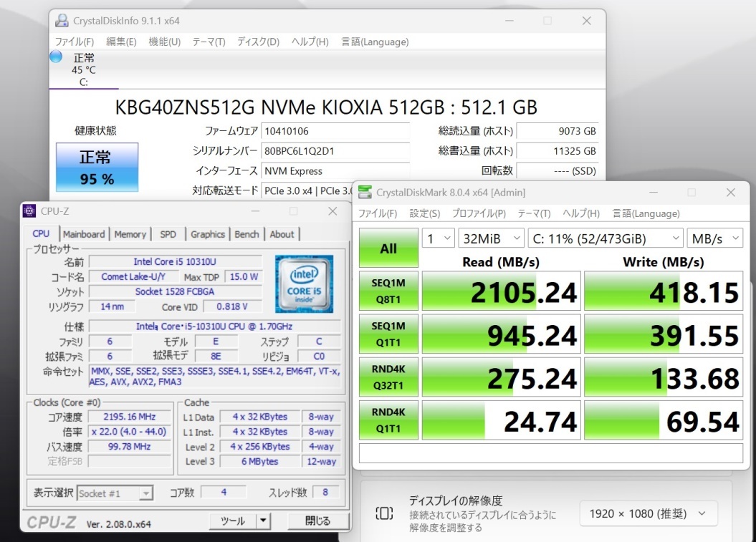Click the 閉じる button in CPU-Z
Image resolution: width=756 pixels, height=542 pixels.
(x=317, y=521)
